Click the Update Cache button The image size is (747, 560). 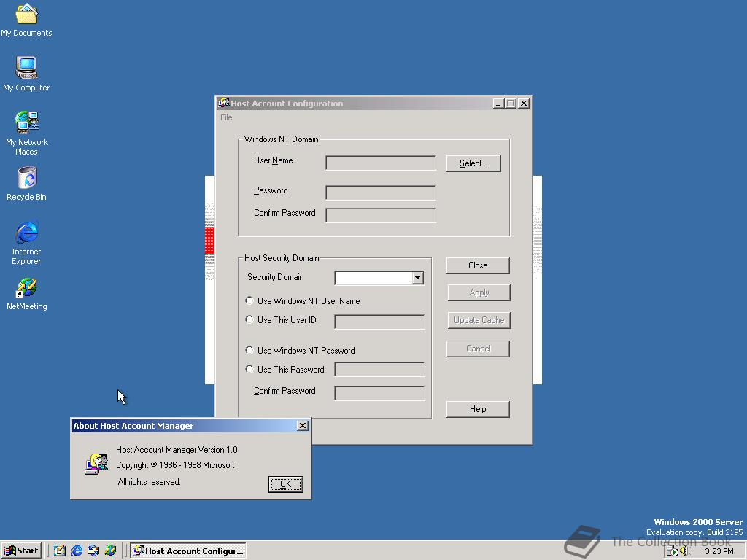coord(479,320)
